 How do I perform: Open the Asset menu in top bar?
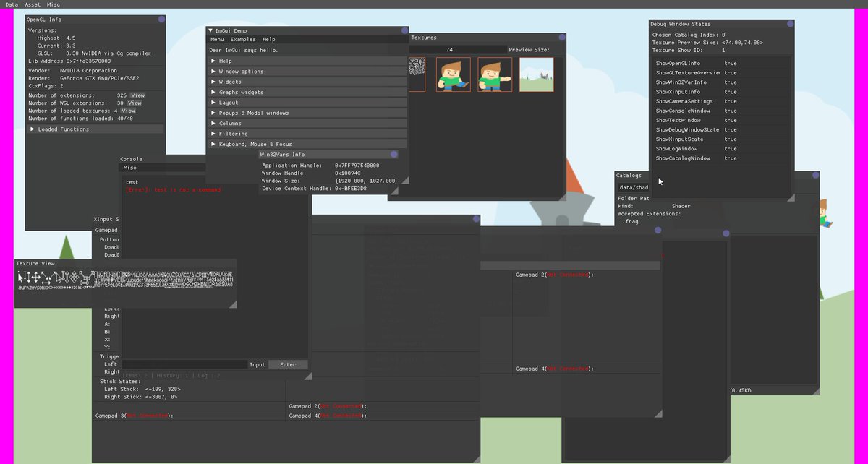click(x=33, y=4)
